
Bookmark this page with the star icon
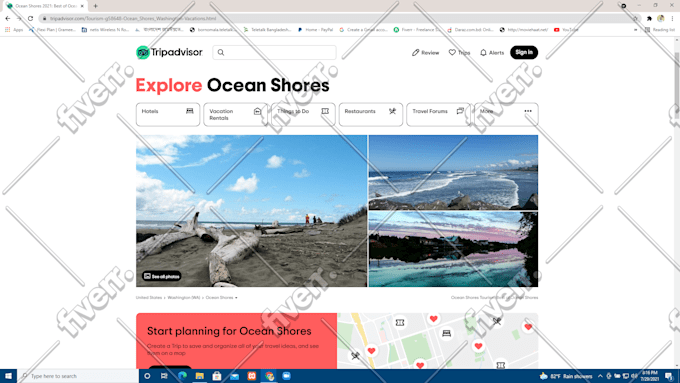coord(635,19)
